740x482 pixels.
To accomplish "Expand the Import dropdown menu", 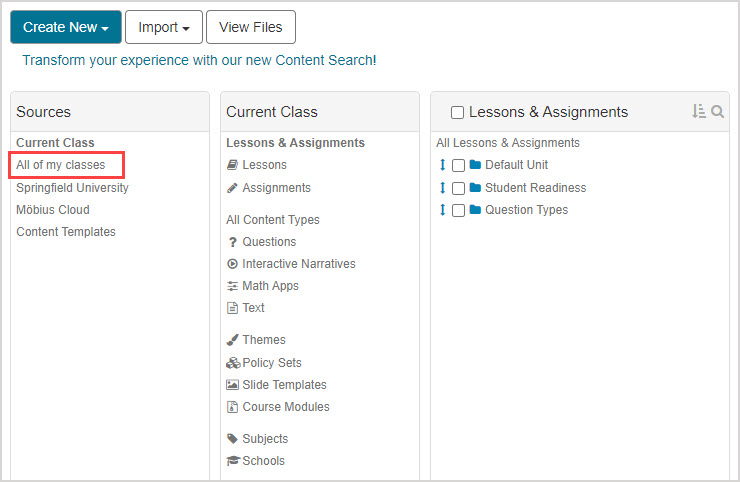I will point(163,28).
